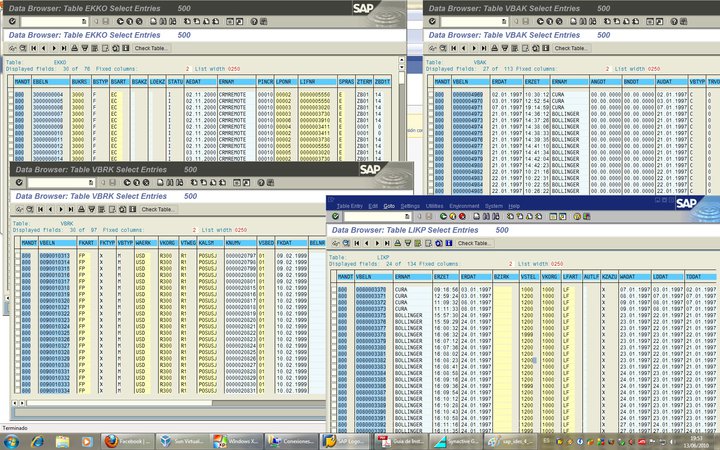Click First Entry icon in LIKP toolbar

[x=357, y=243]
